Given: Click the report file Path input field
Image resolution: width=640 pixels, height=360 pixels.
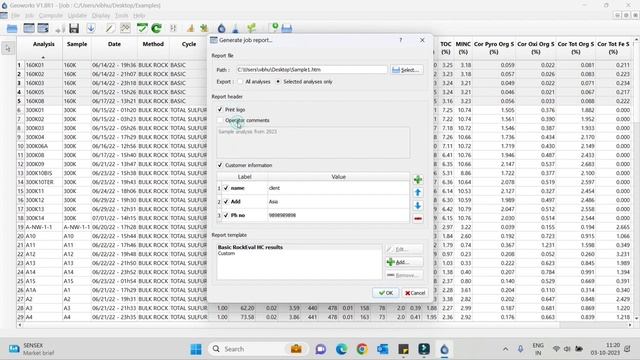Looking at the screenshot, I should [x=311, y=70].
